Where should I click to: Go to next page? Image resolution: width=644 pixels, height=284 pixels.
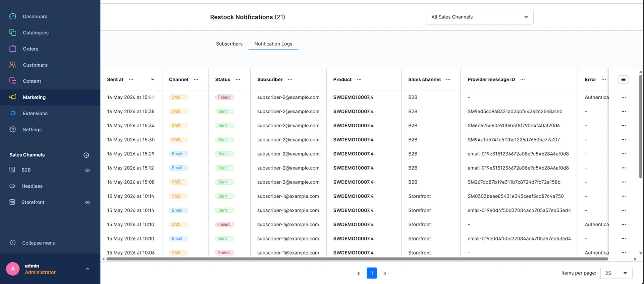pos(385,273)
